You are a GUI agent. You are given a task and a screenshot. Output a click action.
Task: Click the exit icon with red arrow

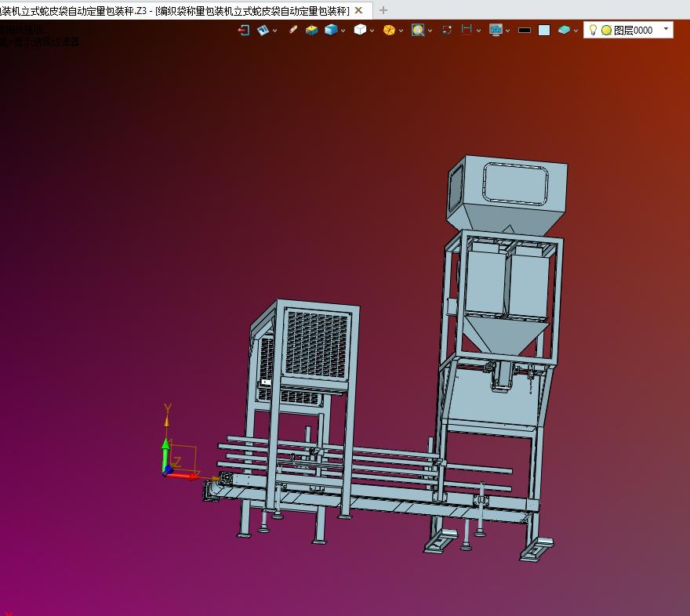tap(243, 30)
